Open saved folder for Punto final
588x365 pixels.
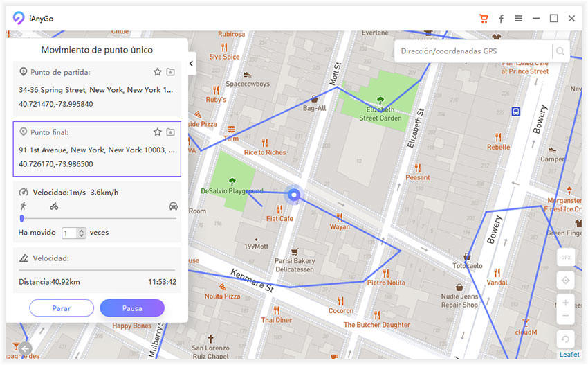171,132
